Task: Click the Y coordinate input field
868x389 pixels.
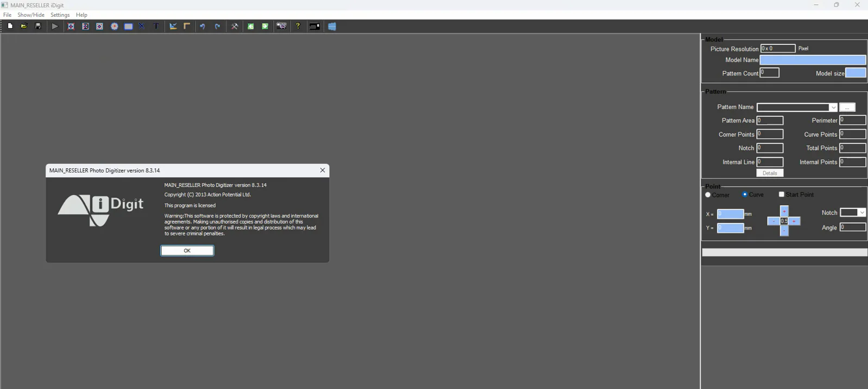Action: click(730, 228)
